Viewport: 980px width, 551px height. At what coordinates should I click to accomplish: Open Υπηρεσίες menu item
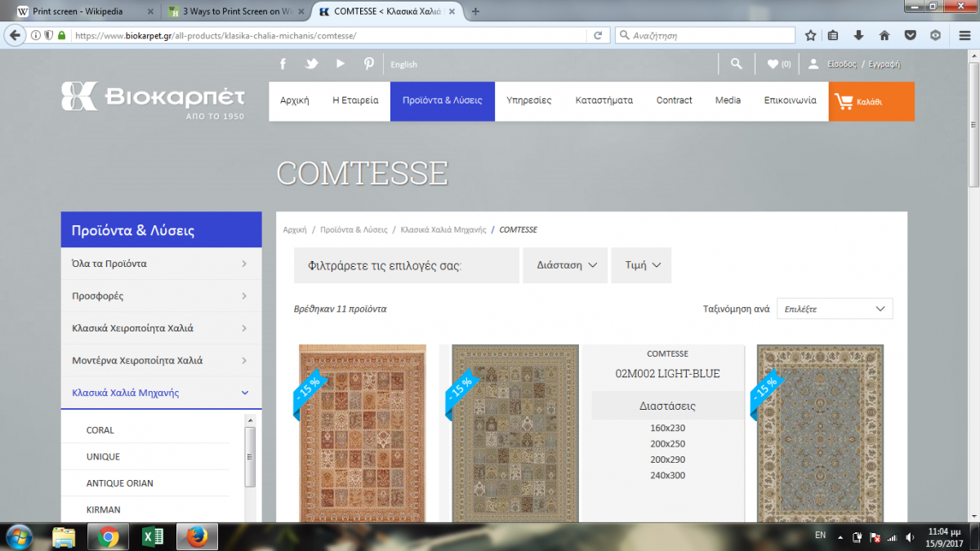pyautogui.click(x=528, y=100)
